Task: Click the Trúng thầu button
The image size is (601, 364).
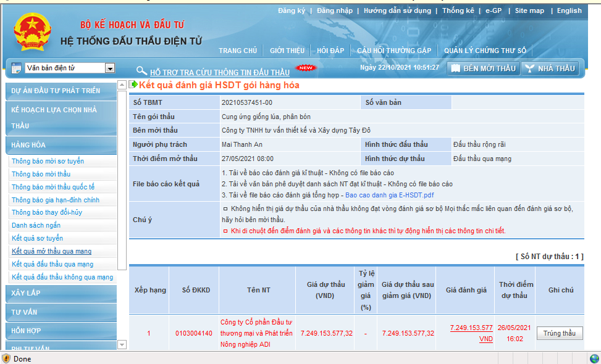Action: tap(559, 333)
